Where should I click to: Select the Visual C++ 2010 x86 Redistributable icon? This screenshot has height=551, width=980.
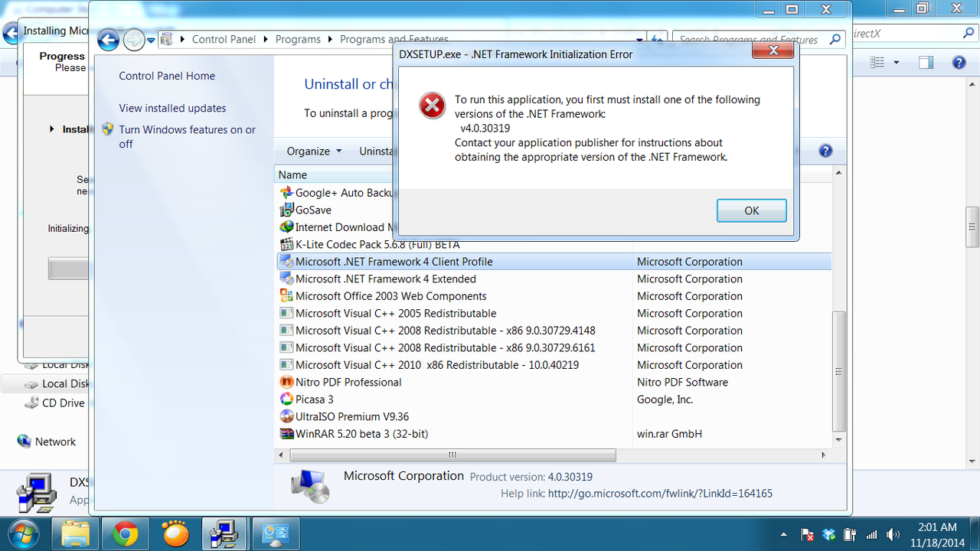286,365
